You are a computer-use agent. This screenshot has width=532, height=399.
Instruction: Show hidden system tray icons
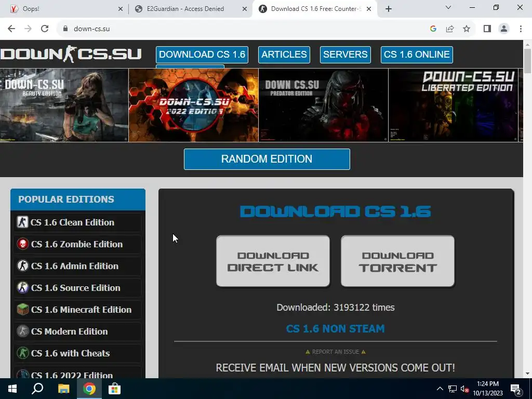pos(440,389)
